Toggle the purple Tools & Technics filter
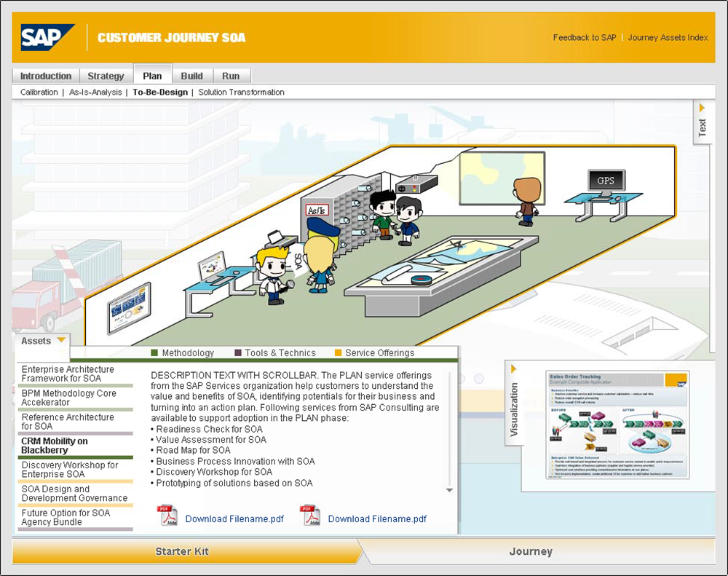 (x=237, y=353)
